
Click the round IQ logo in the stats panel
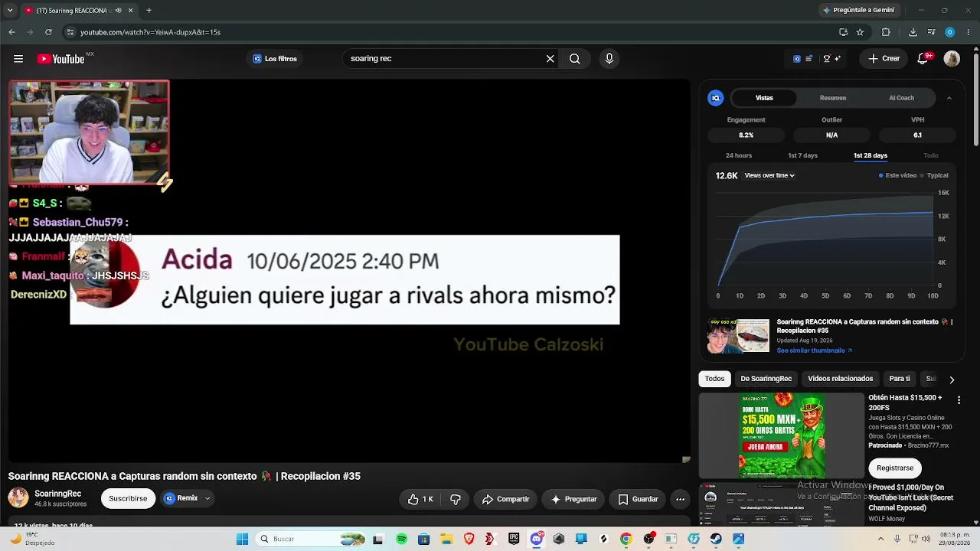[716, 98]
